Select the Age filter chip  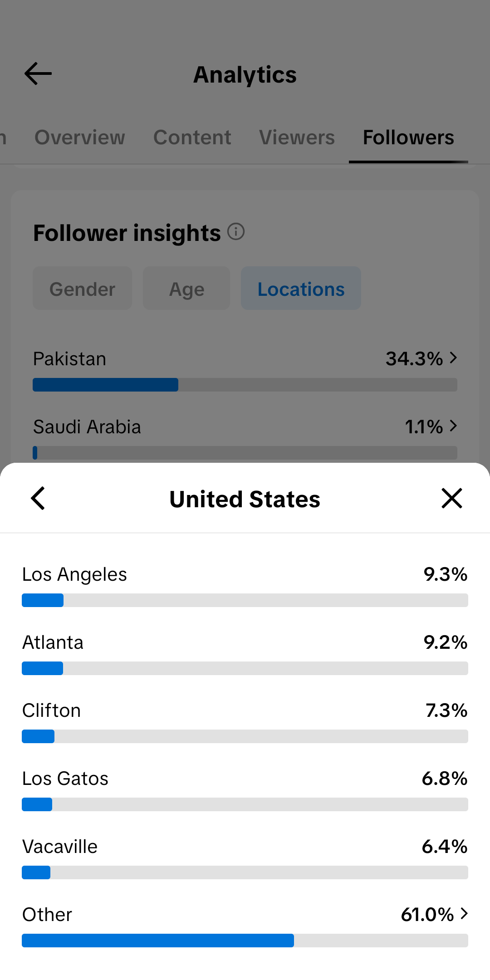[186, 289]
